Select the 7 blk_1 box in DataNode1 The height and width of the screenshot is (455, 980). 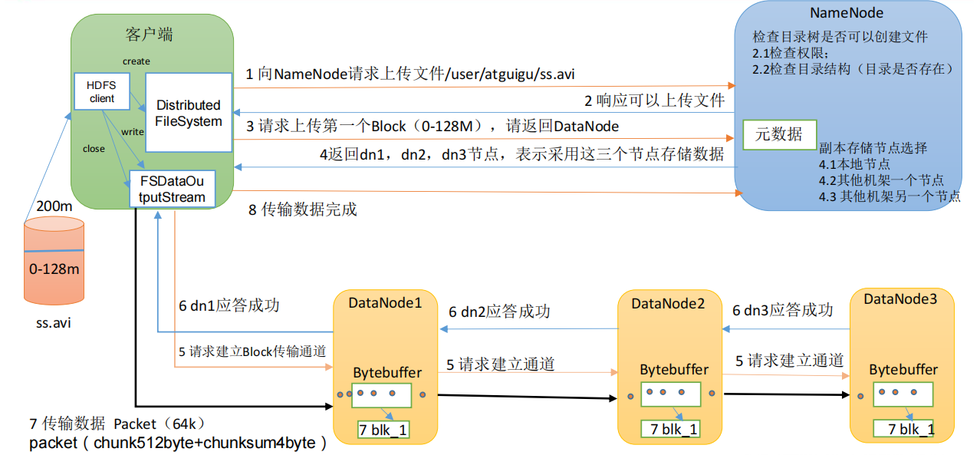383,430
